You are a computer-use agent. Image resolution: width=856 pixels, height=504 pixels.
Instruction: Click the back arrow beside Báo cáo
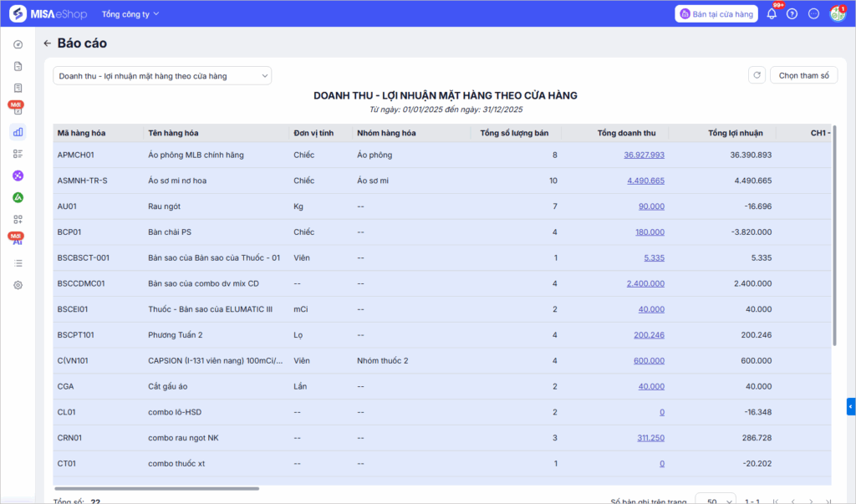(47, 43)
